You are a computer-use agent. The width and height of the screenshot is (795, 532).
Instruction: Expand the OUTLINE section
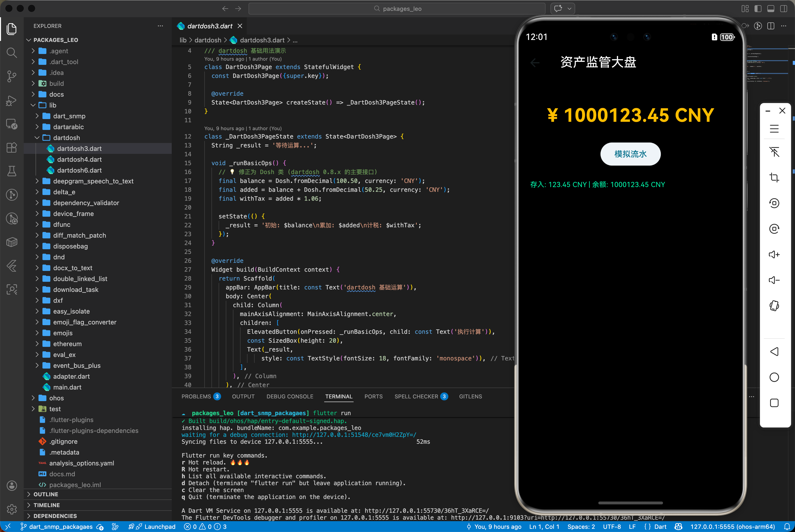[45, 494]
